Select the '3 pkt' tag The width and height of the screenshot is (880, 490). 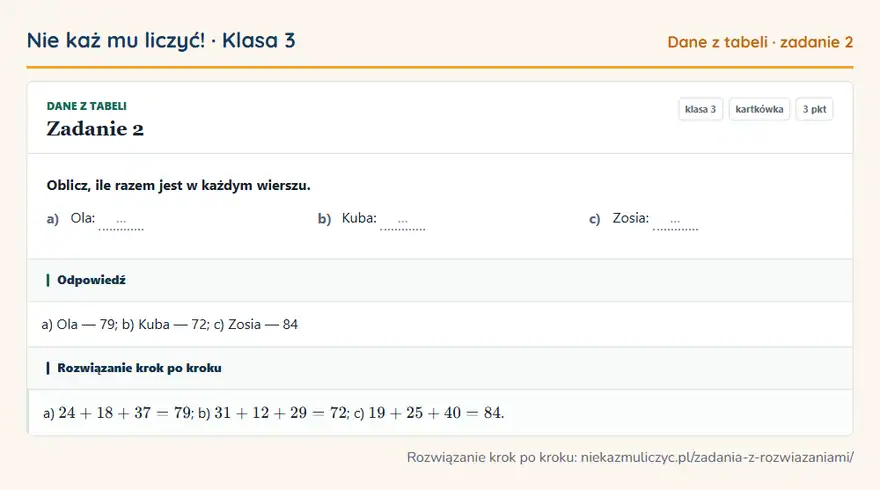coord(814,109)
